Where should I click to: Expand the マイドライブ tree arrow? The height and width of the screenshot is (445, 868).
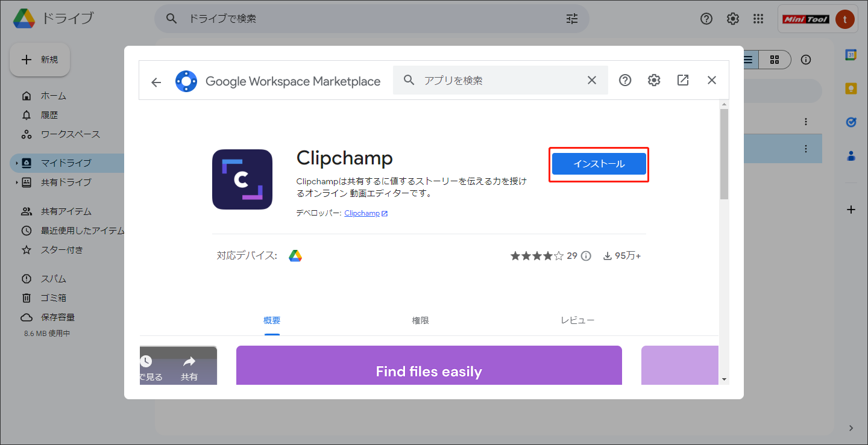click(16, 163)
